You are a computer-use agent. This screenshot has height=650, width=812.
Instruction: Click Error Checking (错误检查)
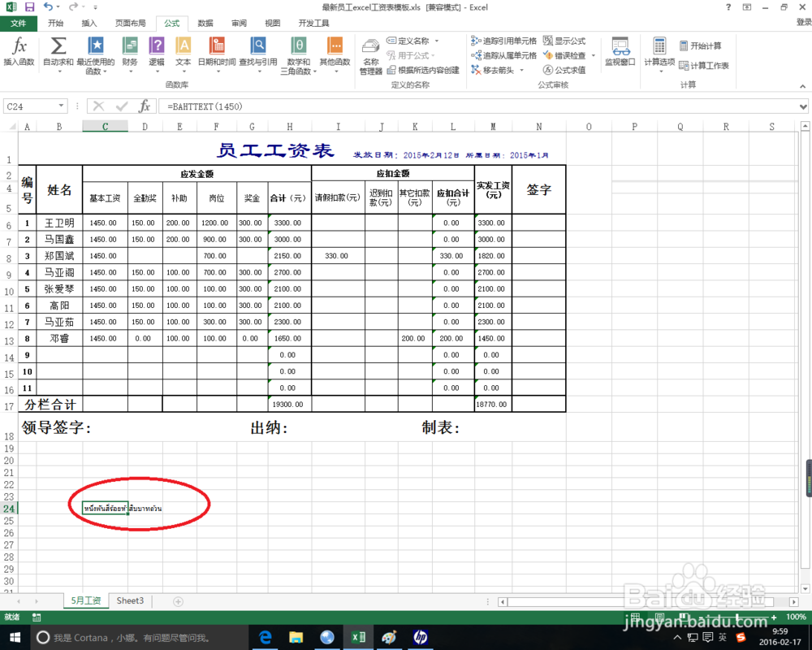(564, 55)
